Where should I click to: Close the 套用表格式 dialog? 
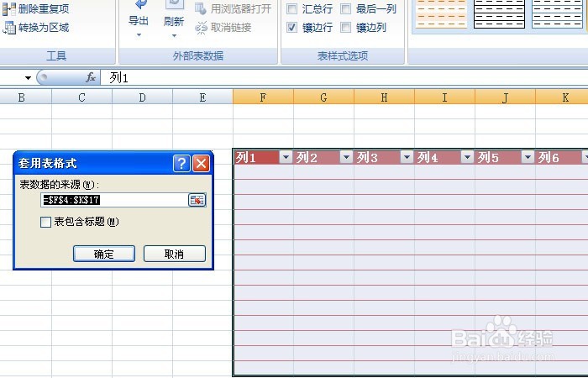tap(201, 164)
